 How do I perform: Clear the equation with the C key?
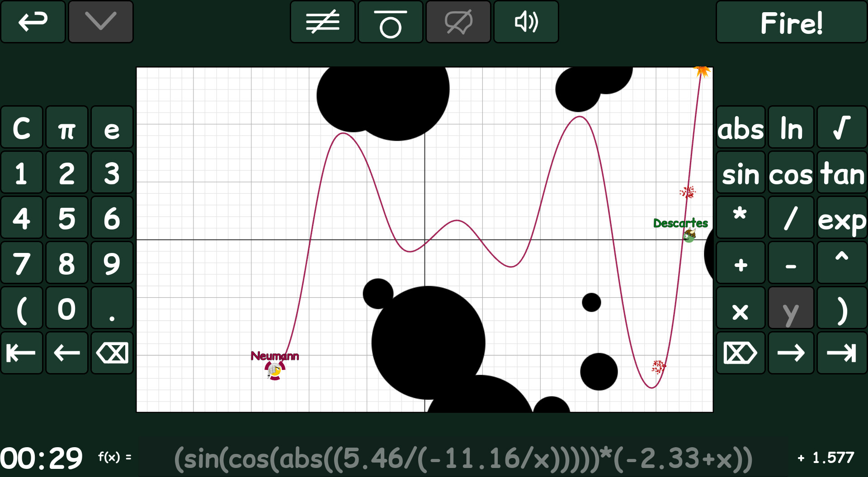coord(21,128)
